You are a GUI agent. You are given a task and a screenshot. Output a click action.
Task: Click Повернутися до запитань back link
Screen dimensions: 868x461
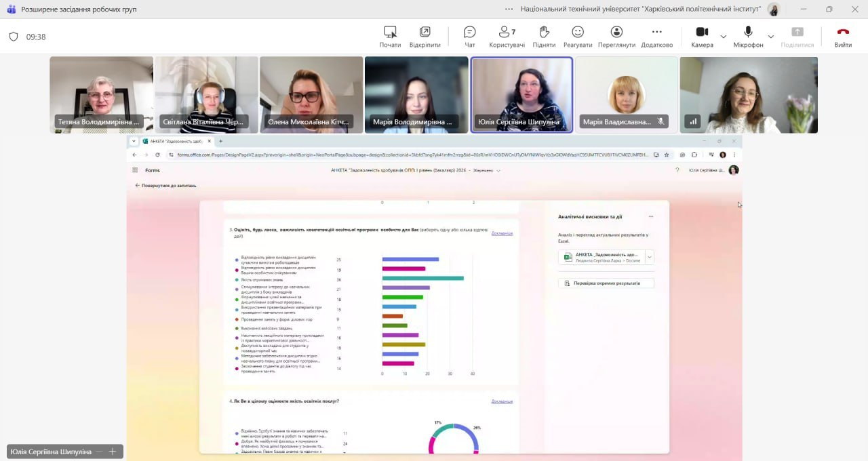pos(166,185)
